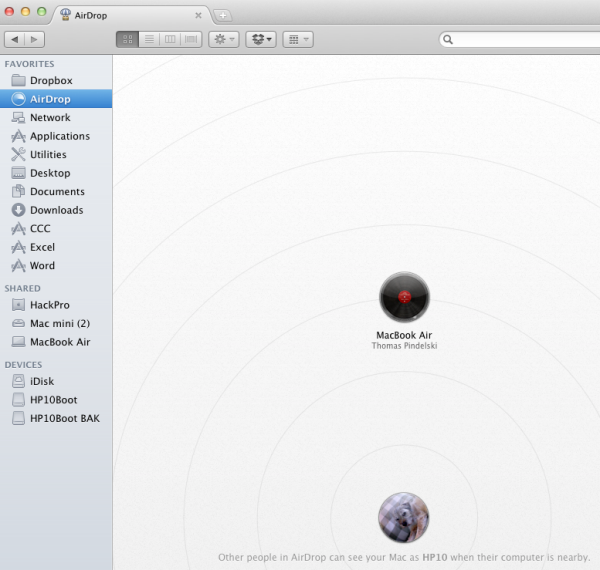This screenshot has width=600, height=570.
Task: Connect to shared computer HackPro
Action: click(56, 305)
